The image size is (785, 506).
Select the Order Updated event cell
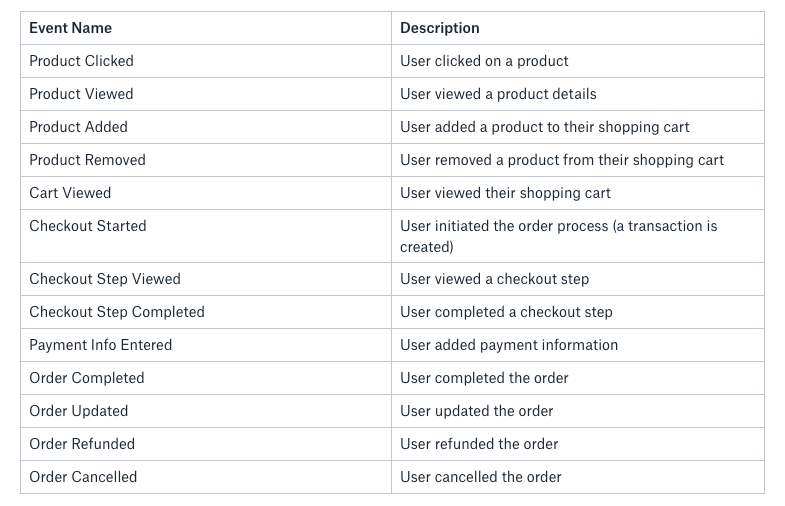tap(79, 411)
